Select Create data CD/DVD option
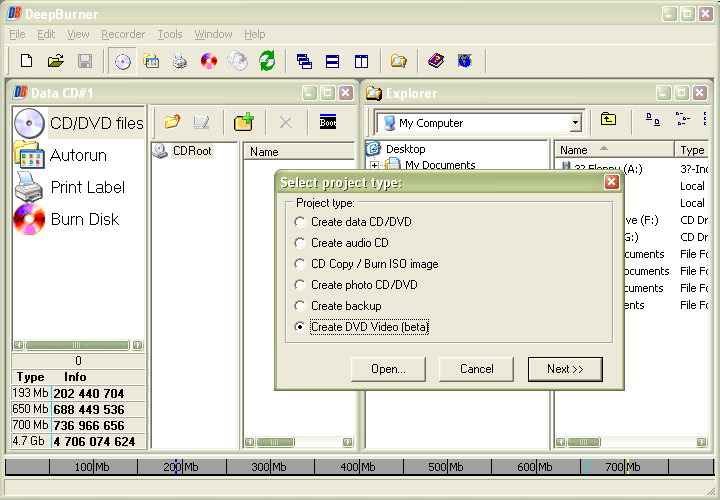Image resolution: width=720 pixels, height=500 pixels. tap(299, 222)
